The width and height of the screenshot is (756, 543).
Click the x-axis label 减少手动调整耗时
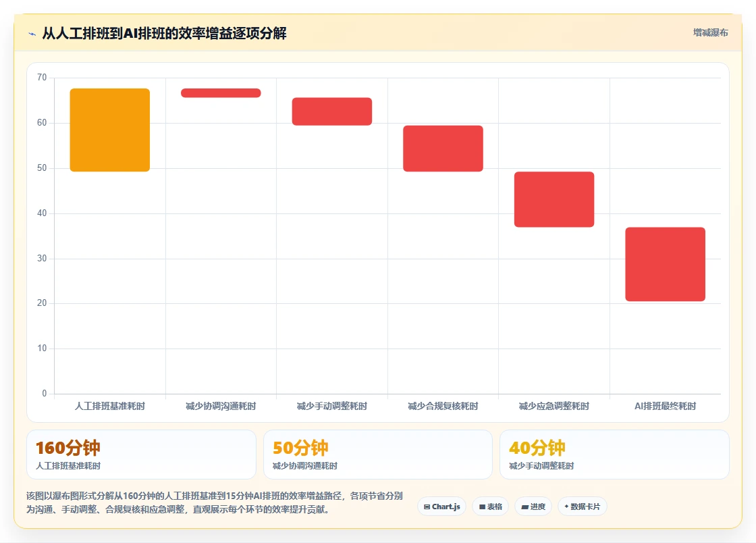point(332,406)
